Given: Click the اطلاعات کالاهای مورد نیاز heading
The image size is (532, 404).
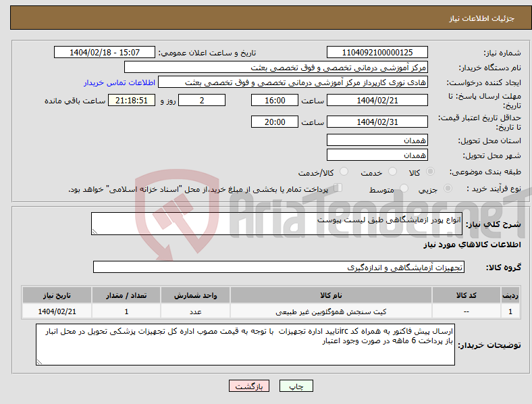Looking at the screenshot, I should click(472, 245).
